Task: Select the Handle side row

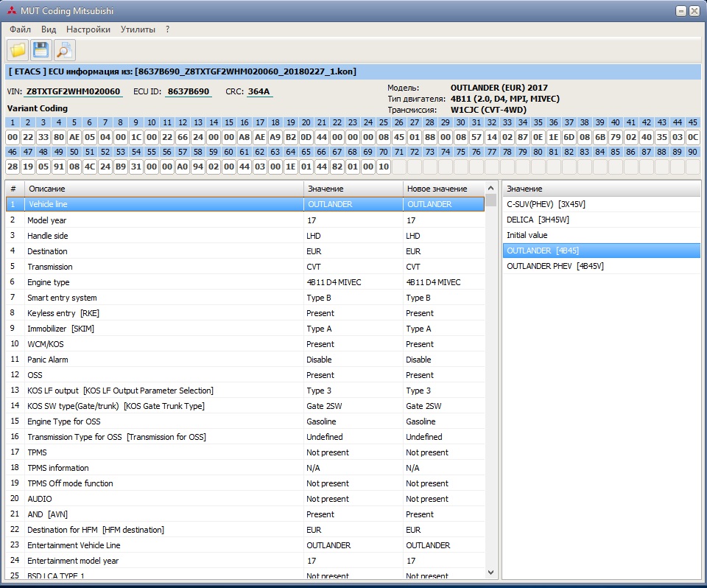Action: [x=245, y=236]
